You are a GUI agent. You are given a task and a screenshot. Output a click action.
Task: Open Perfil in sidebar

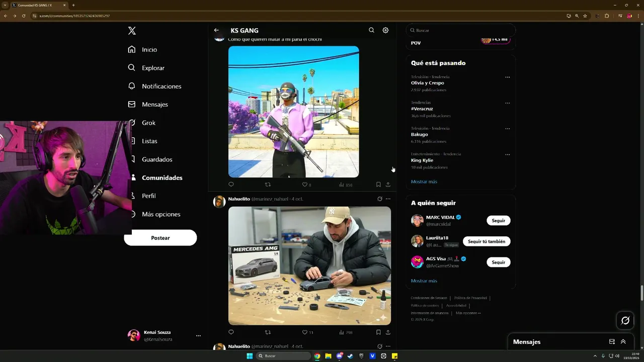pos(149,196)
